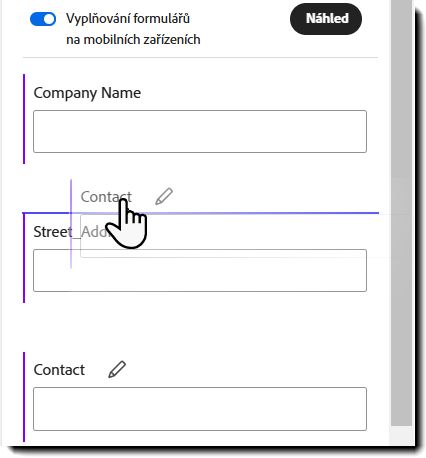Toggle the mobile form filling switch

point(43,19)
